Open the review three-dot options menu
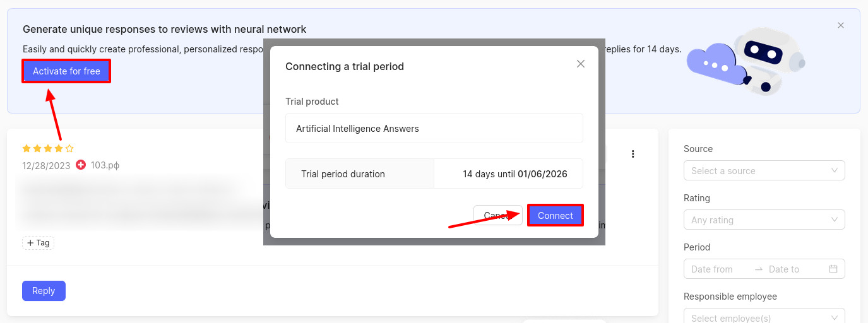The image size is (868, 323). 633,154
